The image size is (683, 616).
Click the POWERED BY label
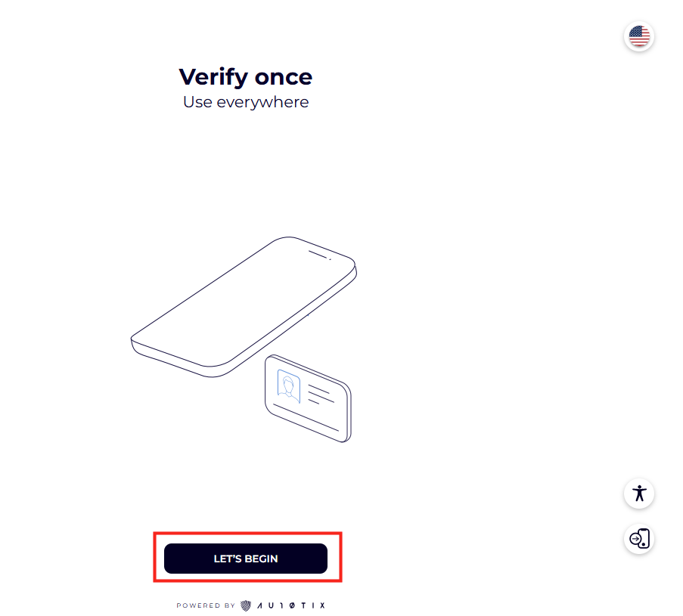tap(206, 605)
